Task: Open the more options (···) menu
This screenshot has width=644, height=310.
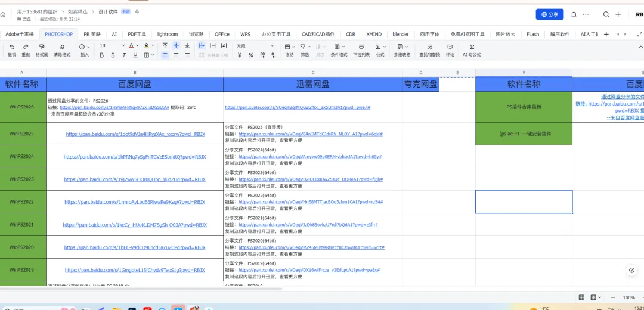Action: point(586,14)
